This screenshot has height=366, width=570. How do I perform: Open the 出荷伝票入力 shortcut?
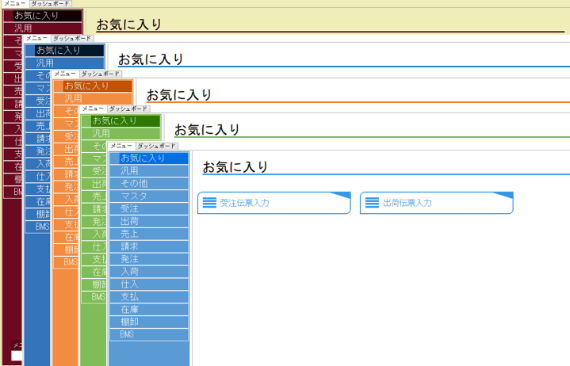click(436, 203)
